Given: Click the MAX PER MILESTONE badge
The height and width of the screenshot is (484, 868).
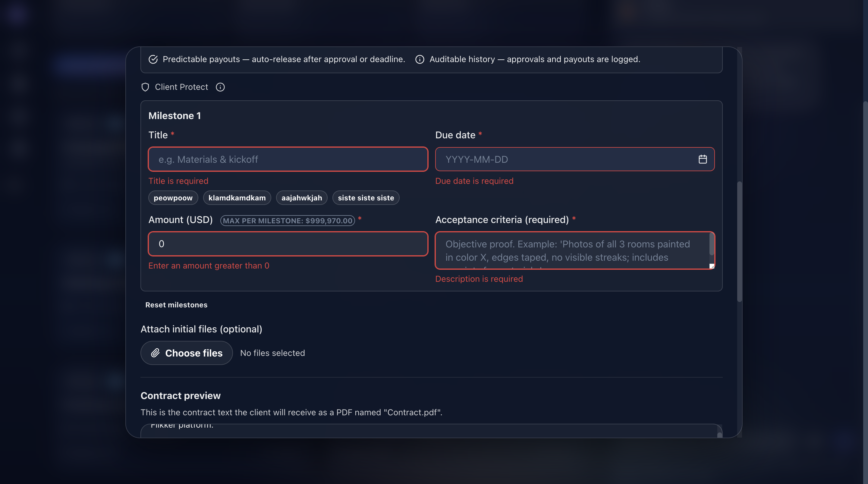Looking at the screenshot, I should (x=288, y=221).
